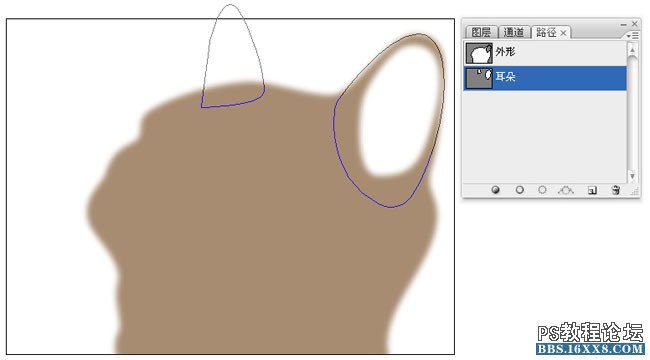650x360 pixels.
Task: Create new path icon in Paths panel
Action: (x=592, y=190)
